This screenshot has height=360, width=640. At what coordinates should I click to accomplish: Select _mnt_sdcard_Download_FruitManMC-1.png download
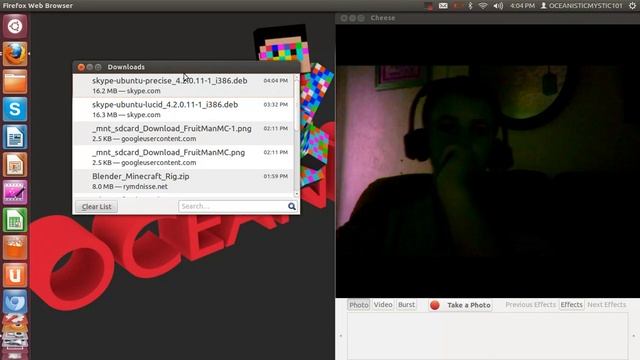[183, 133]
